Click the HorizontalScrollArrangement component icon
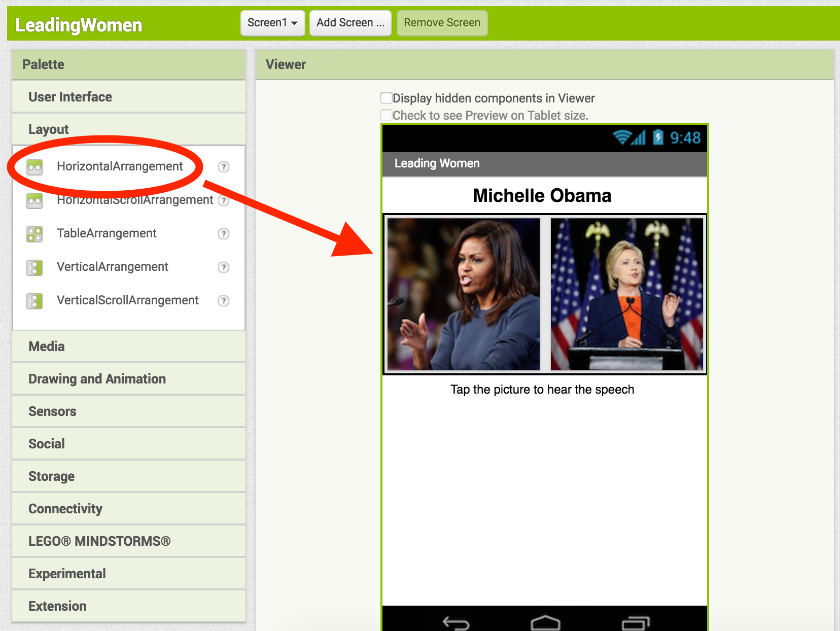The width and height of the screenshot is (840, 631). (x=34, y=200)
